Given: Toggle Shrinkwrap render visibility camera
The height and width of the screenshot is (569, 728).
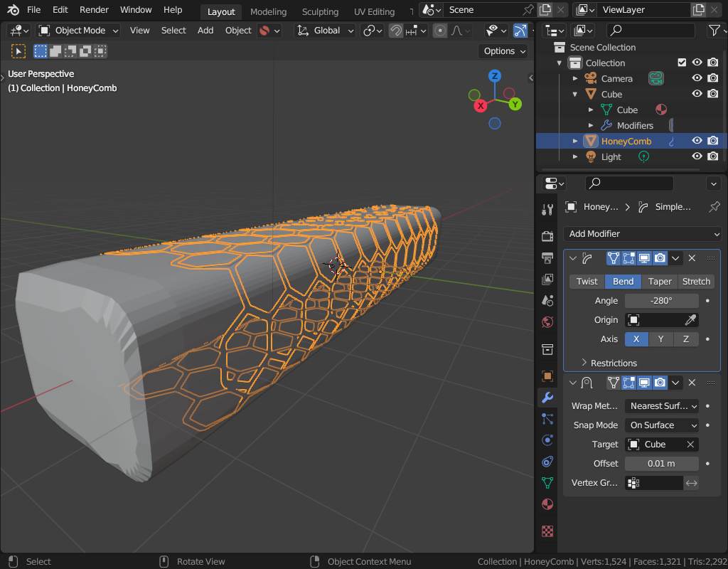Looking at the screenshot, I should point(660,383).
